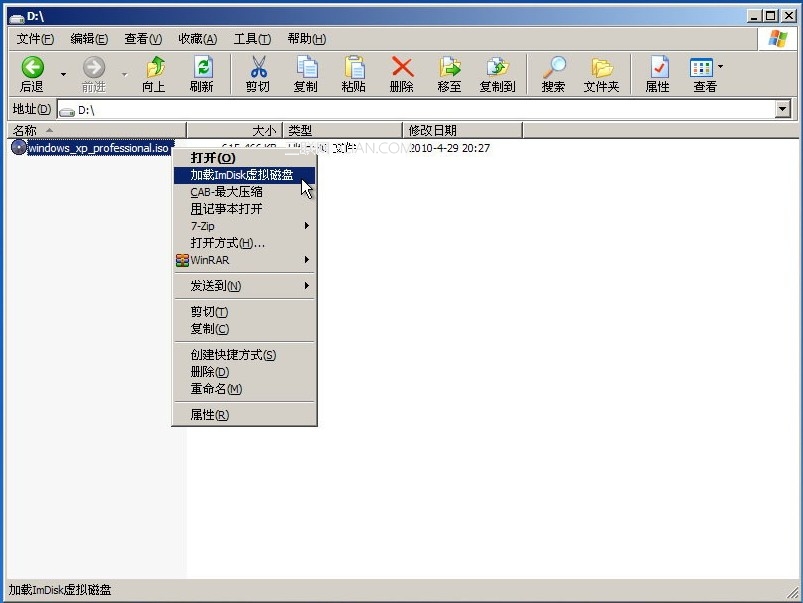Maximize the D:\ window

point(770,16)
